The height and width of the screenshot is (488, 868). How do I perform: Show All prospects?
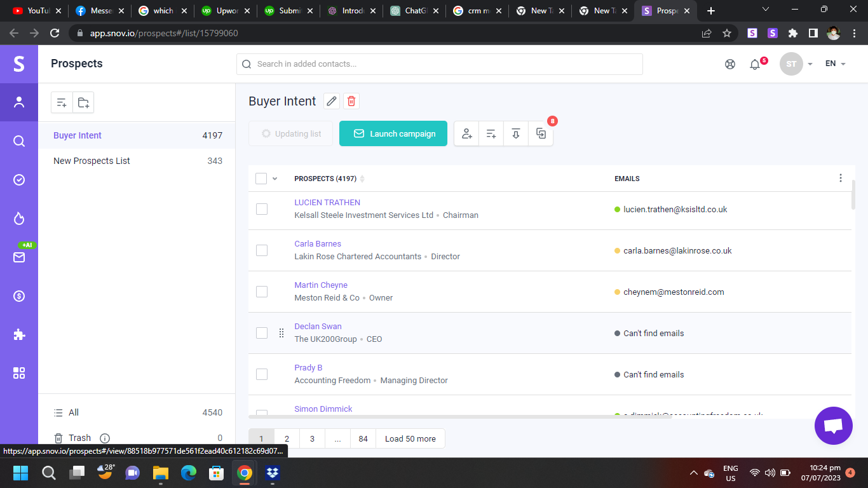coord(137,412)
